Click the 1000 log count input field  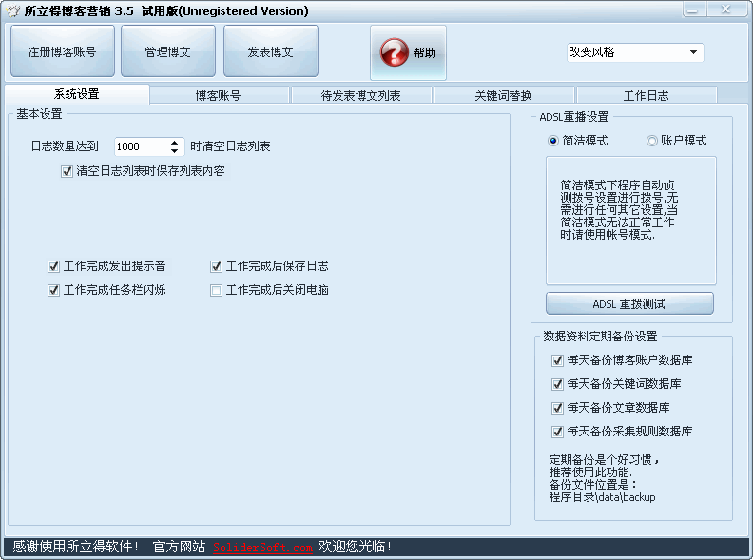pyautogui.click(x=143, y=146)
